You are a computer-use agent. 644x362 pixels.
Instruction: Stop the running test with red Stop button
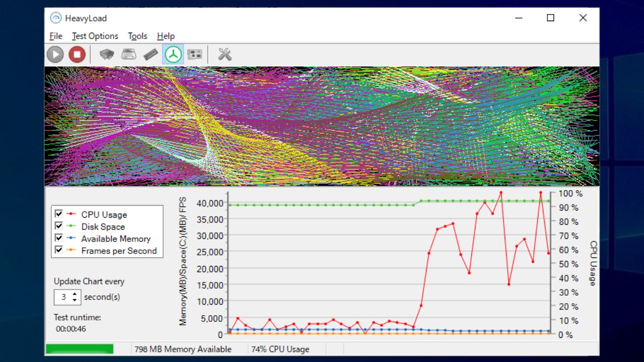tap(77, 54)
